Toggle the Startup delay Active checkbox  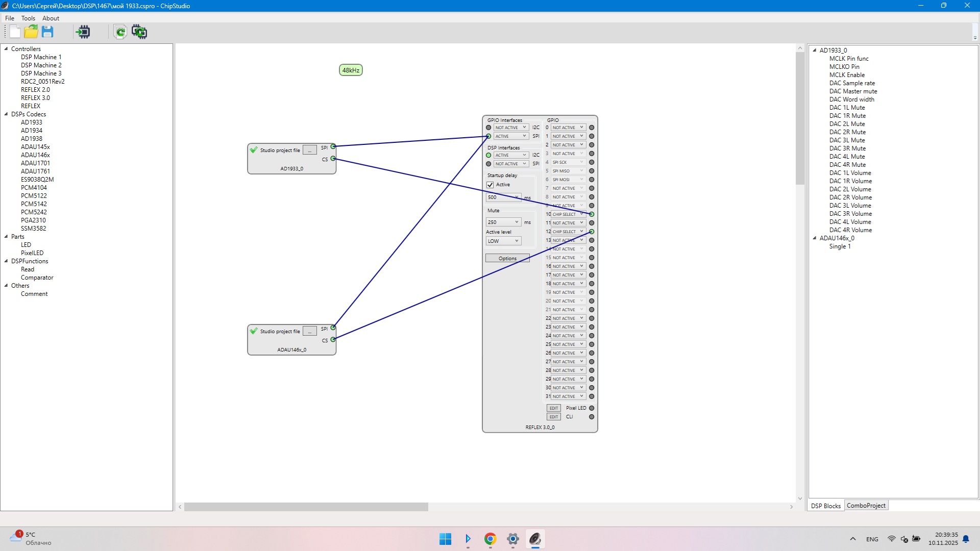point(490,185)
